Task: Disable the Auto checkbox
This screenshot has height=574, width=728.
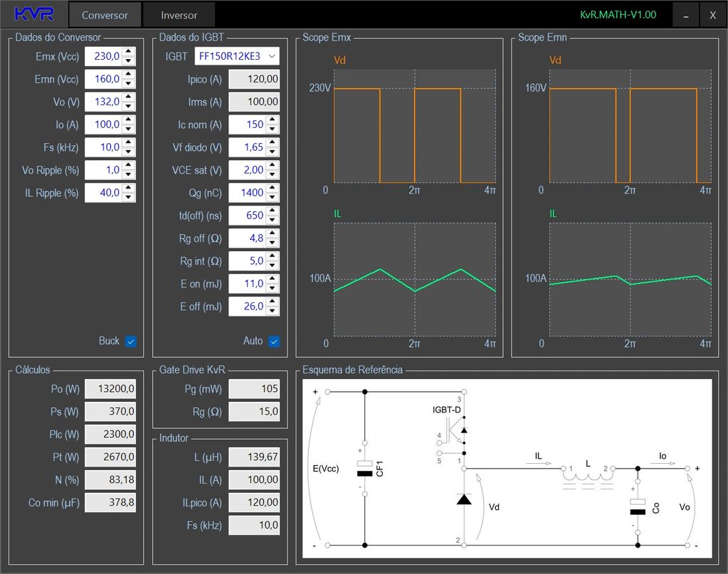Action: tap(274, 341)
